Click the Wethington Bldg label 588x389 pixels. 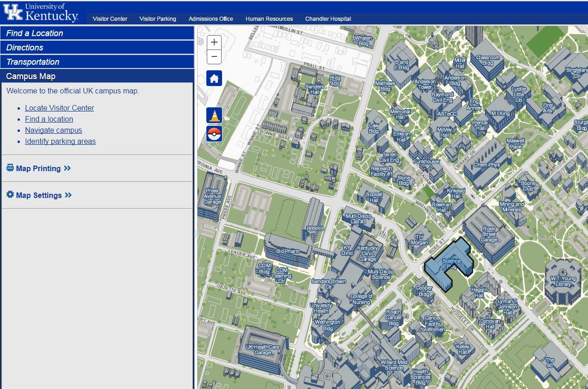[x=328, y=325]
